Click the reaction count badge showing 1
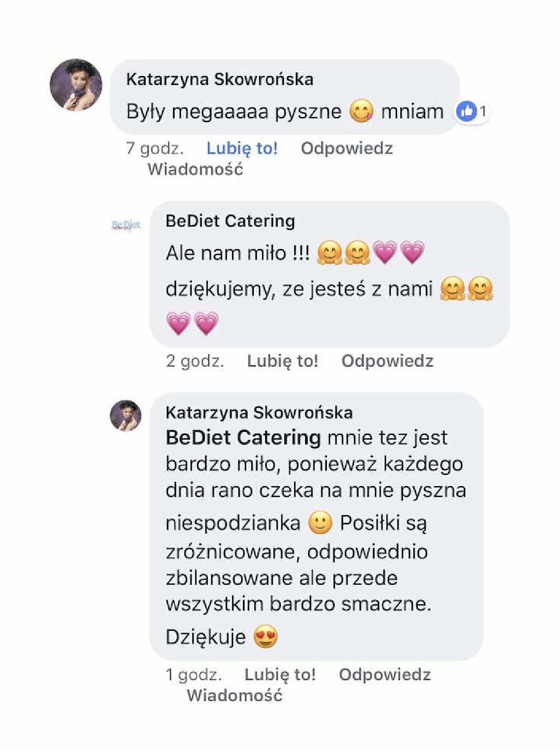 click(x=483, y=110)
